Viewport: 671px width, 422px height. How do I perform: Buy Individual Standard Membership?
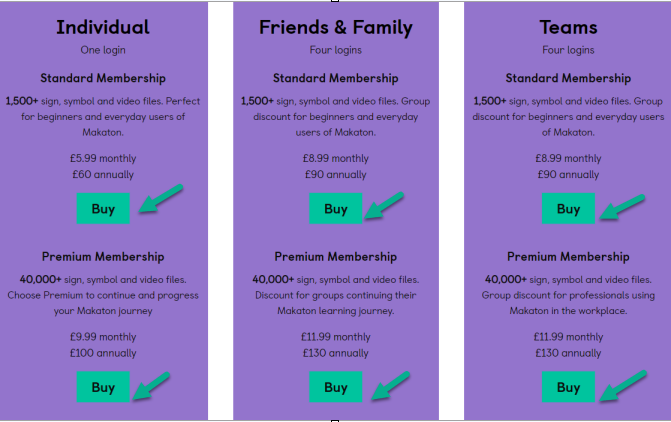click(x=103, y=208)
